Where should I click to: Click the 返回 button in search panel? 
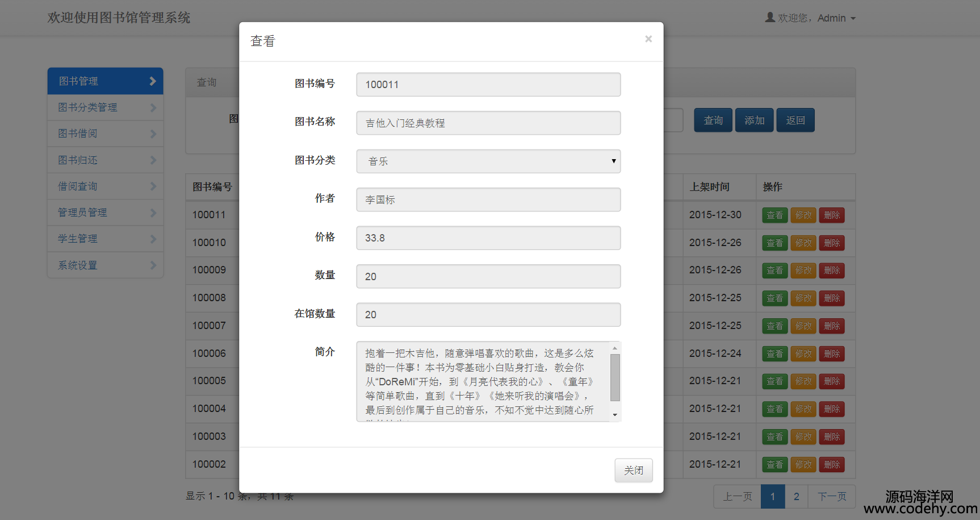pos(795,120)
